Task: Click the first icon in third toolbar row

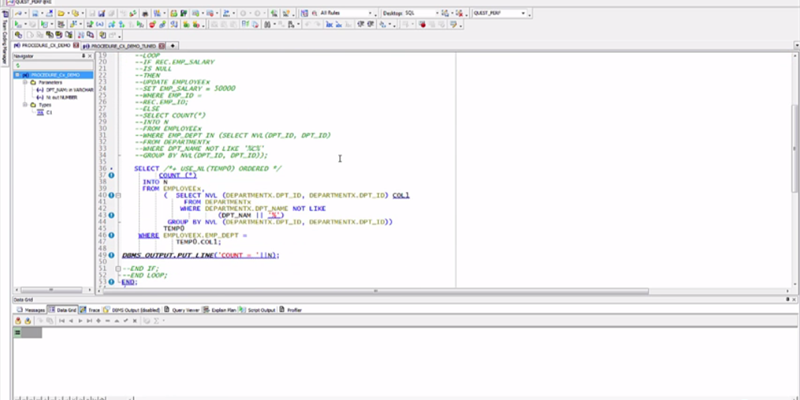Action: 18,35
